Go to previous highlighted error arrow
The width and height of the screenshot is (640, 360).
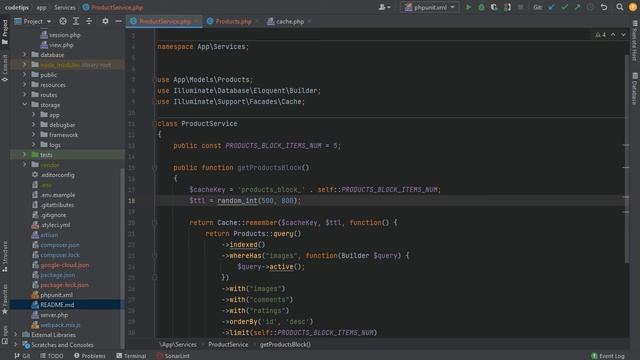[613, 35]
